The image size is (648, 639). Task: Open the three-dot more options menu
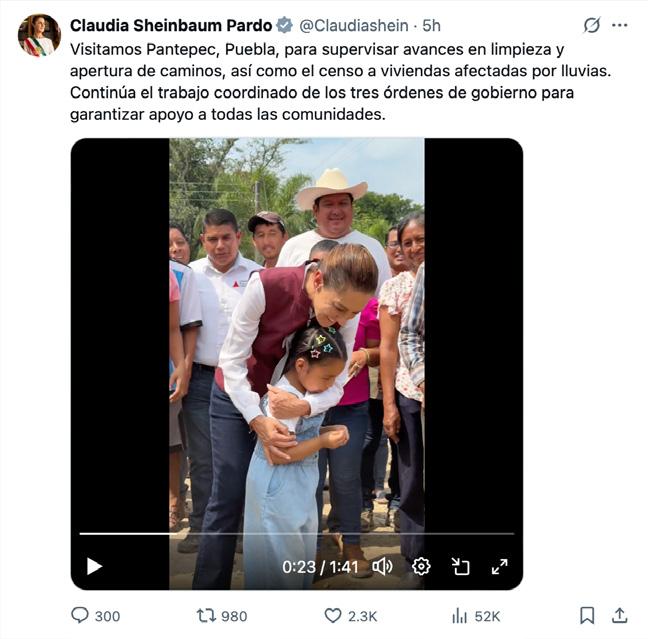(x=619, y=26)
